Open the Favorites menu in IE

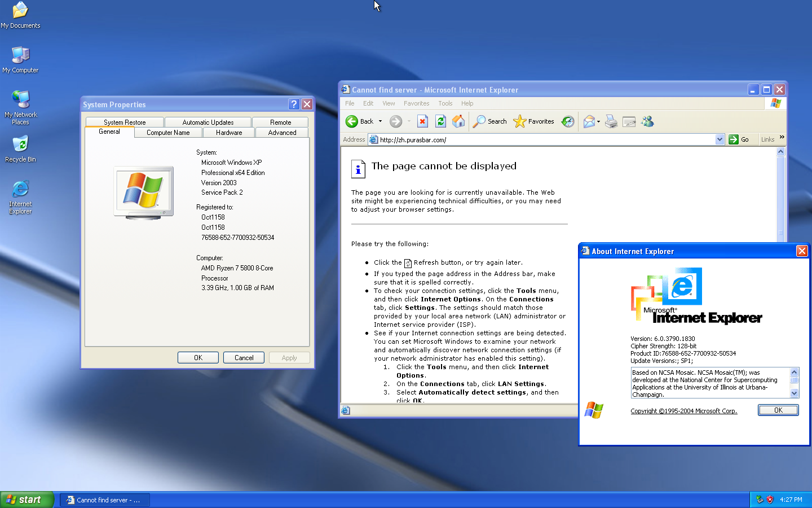click(x=416, y=103)
